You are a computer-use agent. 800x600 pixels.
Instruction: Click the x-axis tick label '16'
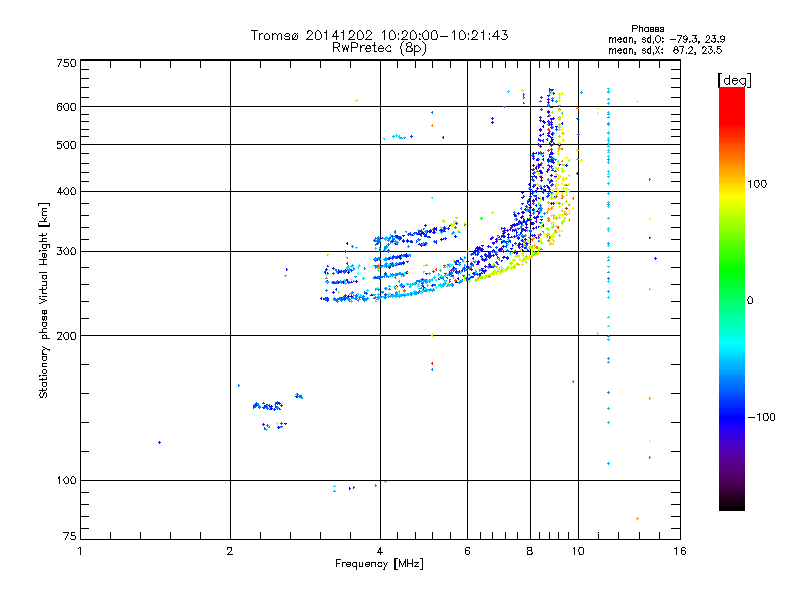pyautogui.click(x=680, y=551)
